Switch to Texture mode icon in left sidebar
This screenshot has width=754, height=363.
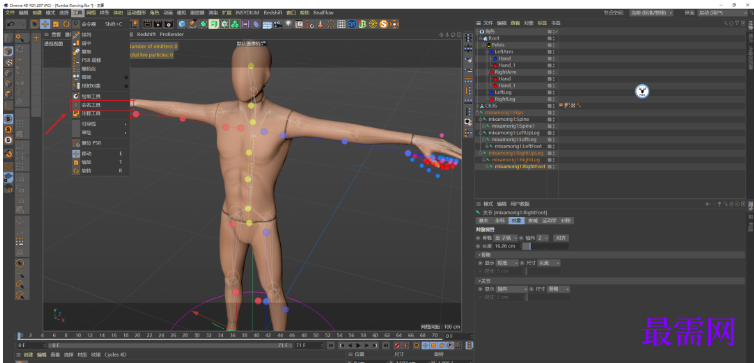pyautogui.click(x=9, y=63)
